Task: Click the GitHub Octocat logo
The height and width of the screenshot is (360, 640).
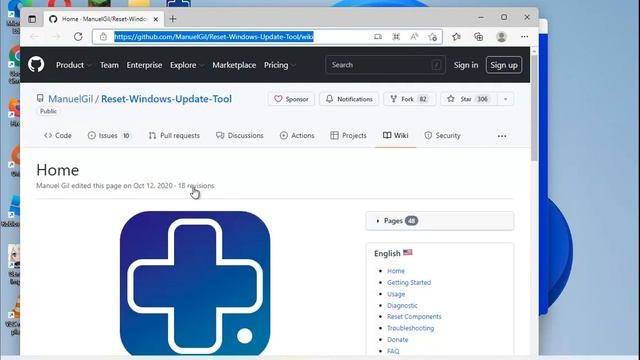Action: coord(36,64)
